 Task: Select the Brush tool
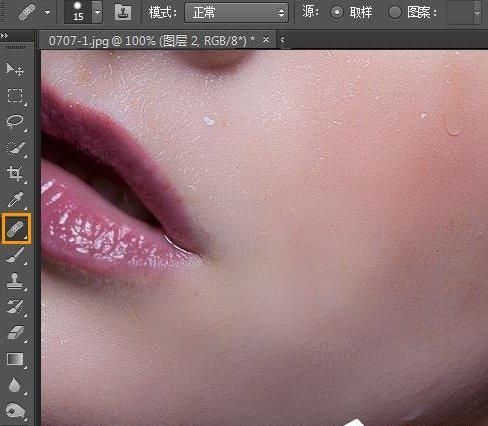click(15, 255)
